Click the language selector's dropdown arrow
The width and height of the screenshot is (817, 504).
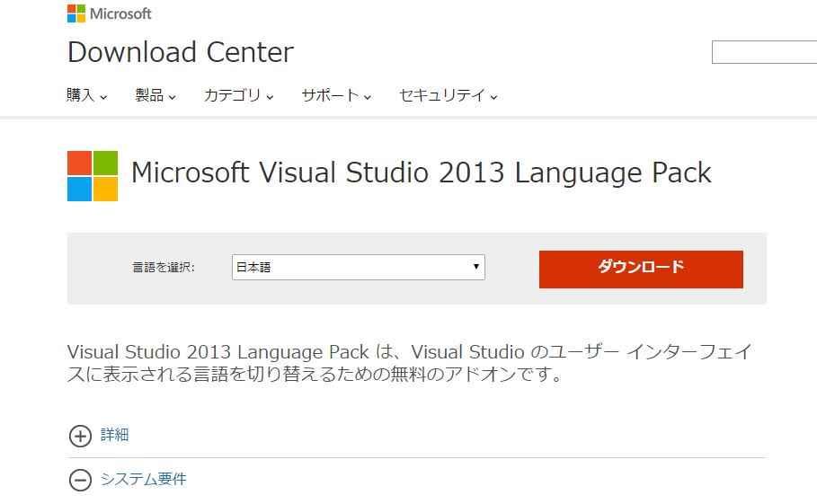(x=476, y=268)
